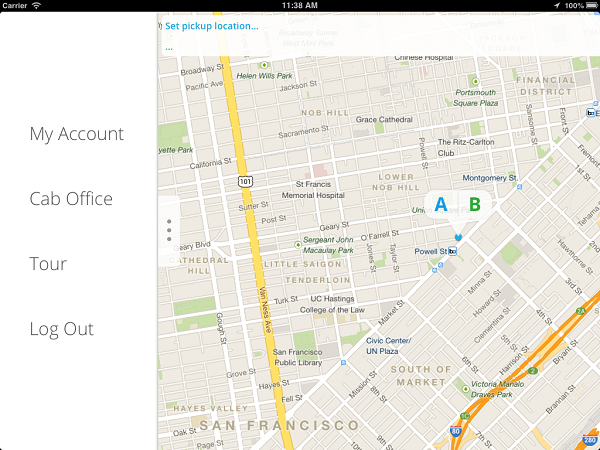Image resolution: width=600 pixels, height=450 pixels.
Task: Tap the Wi-Fi status icon
Action: tap(36, 5)
